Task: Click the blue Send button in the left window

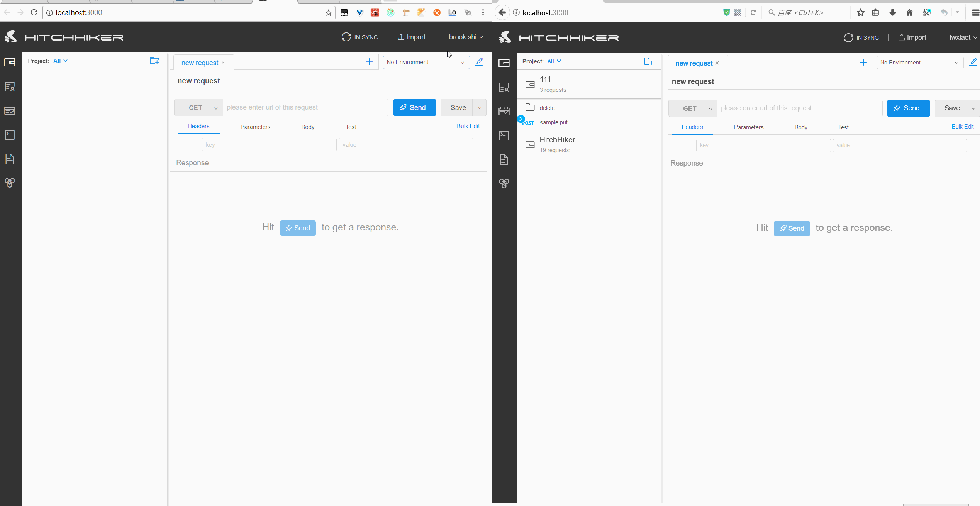Action: [x=414, y=108]
